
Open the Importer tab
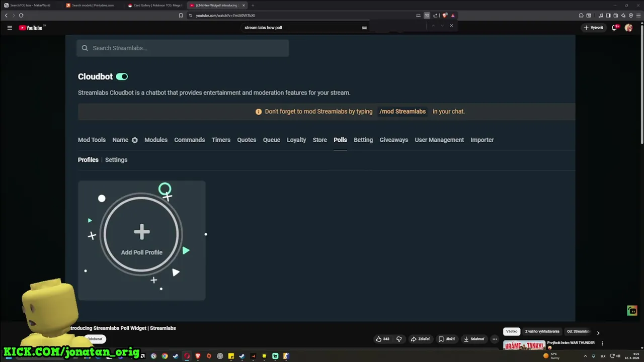click(x=482, y=140)
